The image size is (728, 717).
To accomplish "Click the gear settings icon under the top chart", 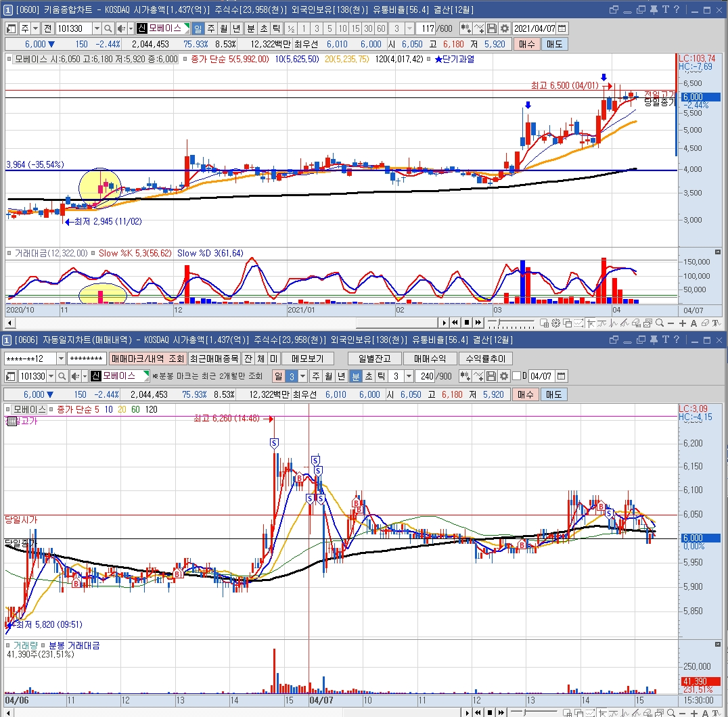I will tap(555, 323).
